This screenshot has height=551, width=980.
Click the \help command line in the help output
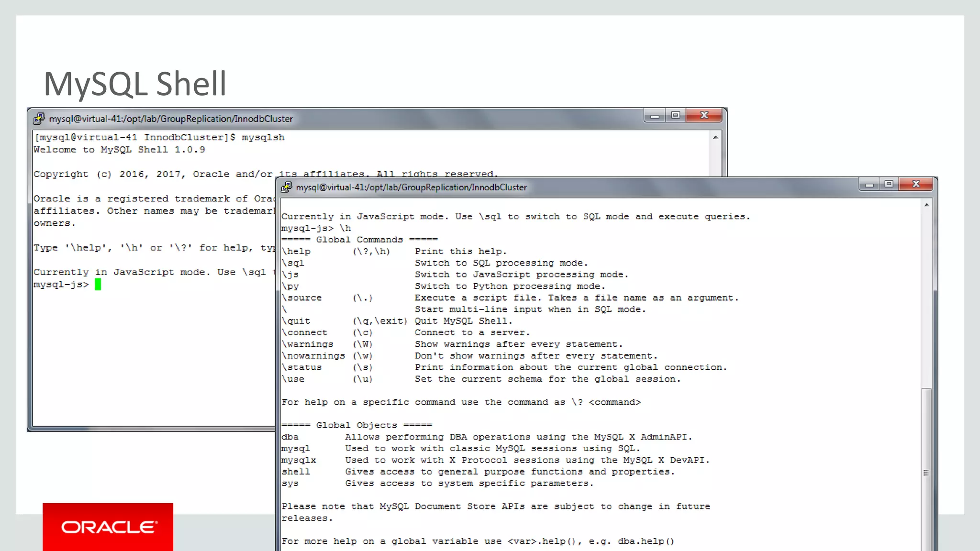tap(394, 252)
